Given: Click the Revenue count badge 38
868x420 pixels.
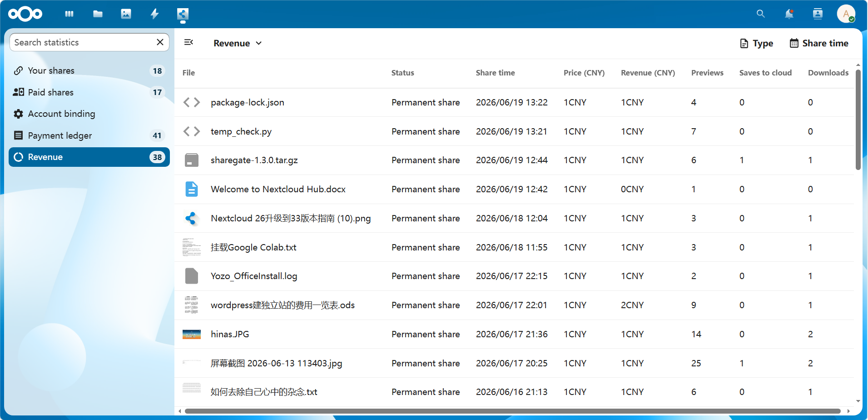Looking at the screenshot, I should point(157,157).
